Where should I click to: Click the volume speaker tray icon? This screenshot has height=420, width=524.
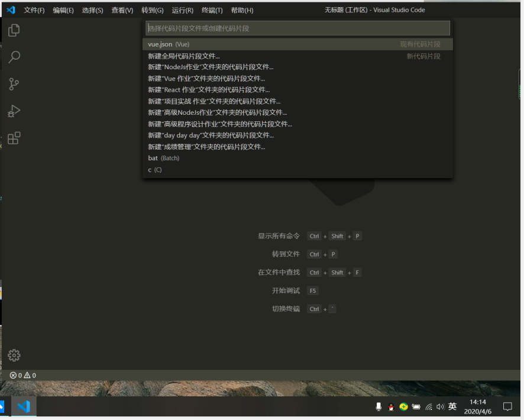tap(441, 406)
